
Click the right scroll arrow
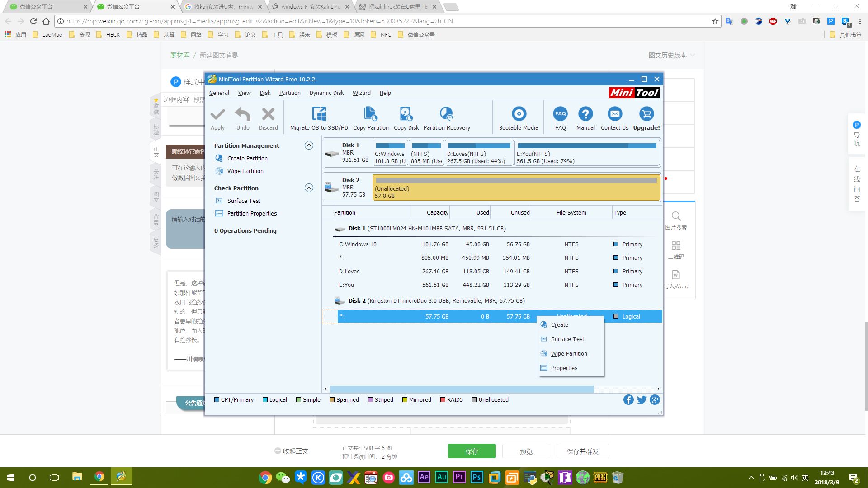pyautogui.click(x=658, y=389)
